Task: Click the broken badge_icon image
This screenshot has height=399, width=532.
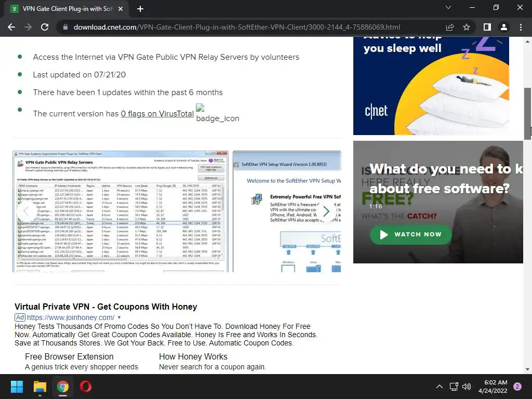Action: click(x=218, y=113)
